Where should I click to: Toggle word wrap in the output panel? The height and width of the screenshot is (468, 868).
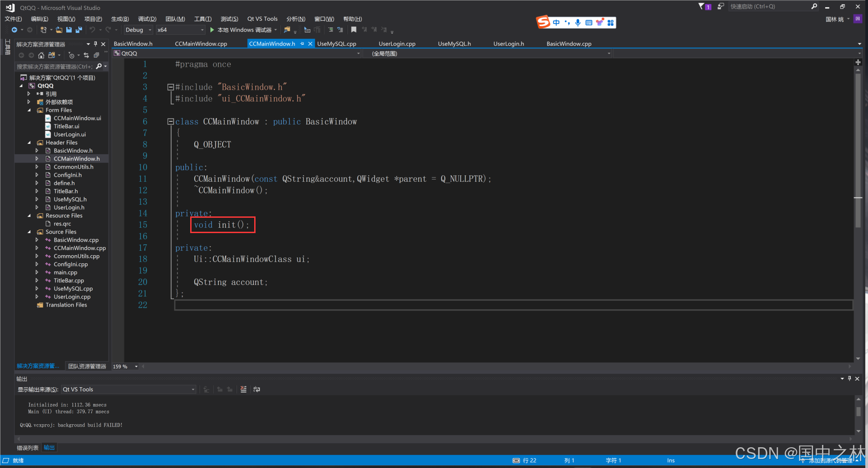(257, 389)
